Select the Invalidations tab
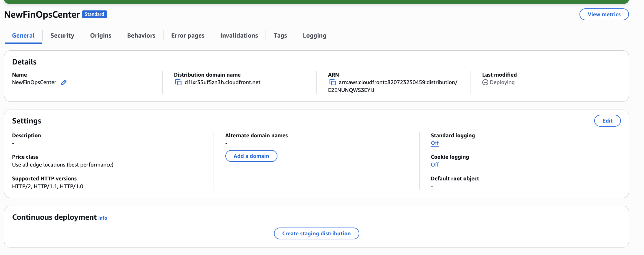644x255 pixels. 239,36
